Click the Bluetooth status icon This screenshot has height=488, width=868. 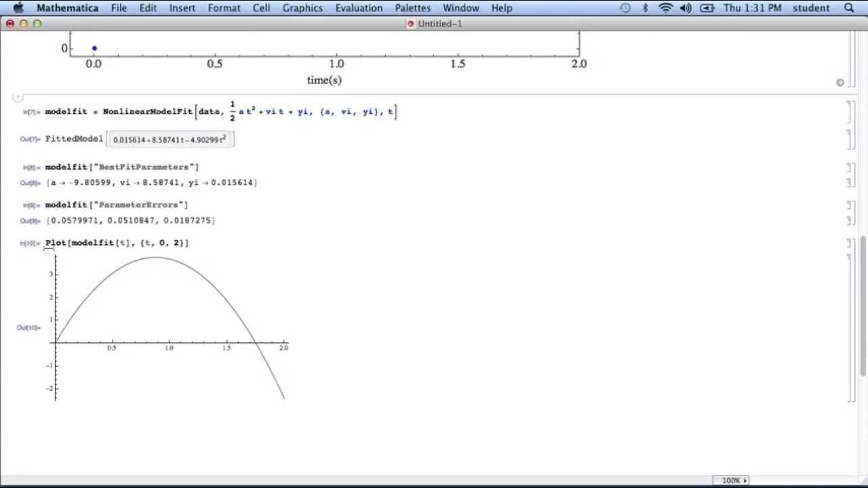(646, 8)
